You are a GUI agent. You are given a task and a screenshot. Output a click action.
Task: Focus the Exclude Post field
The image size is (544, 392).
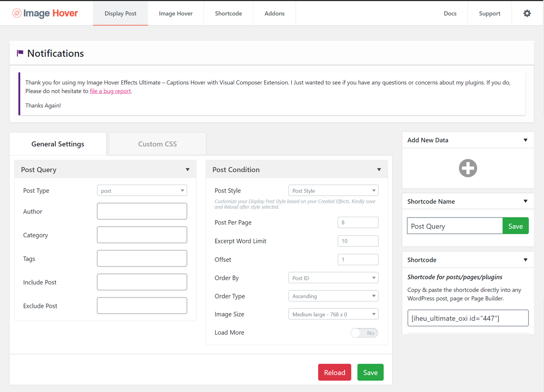(142, 305)
